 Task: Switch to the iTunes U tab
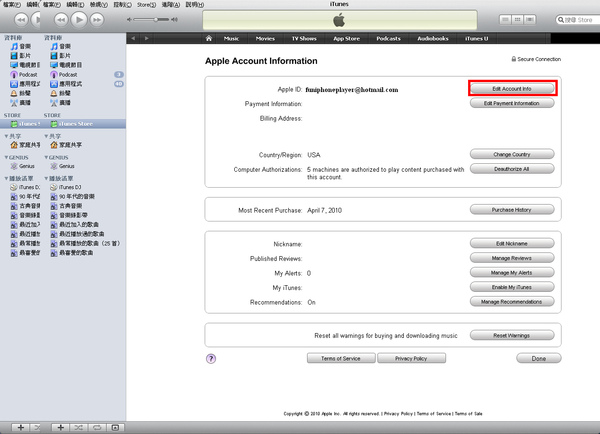[476, 38]
